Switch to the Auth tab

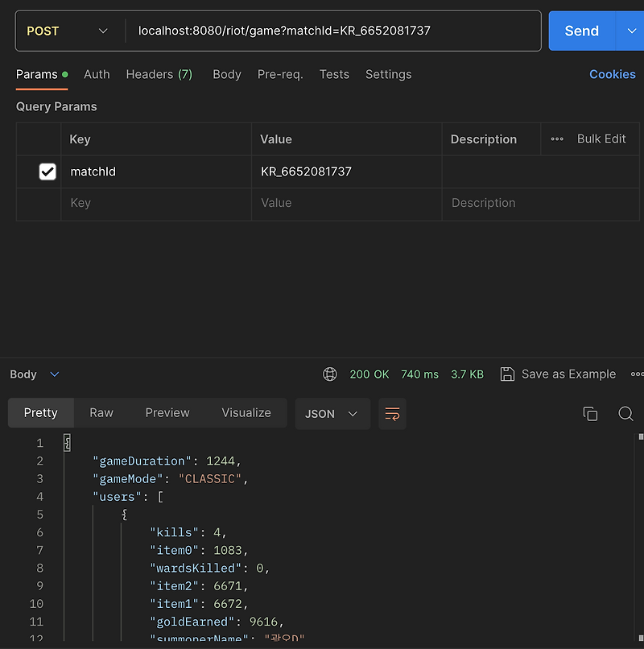(97, 75)
